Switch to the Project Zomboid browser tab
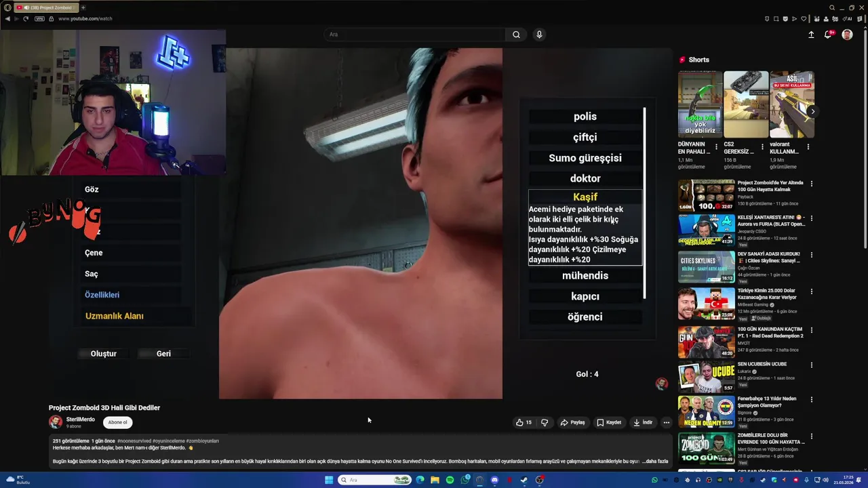The image size is (868, 488). tap(46, 7)
